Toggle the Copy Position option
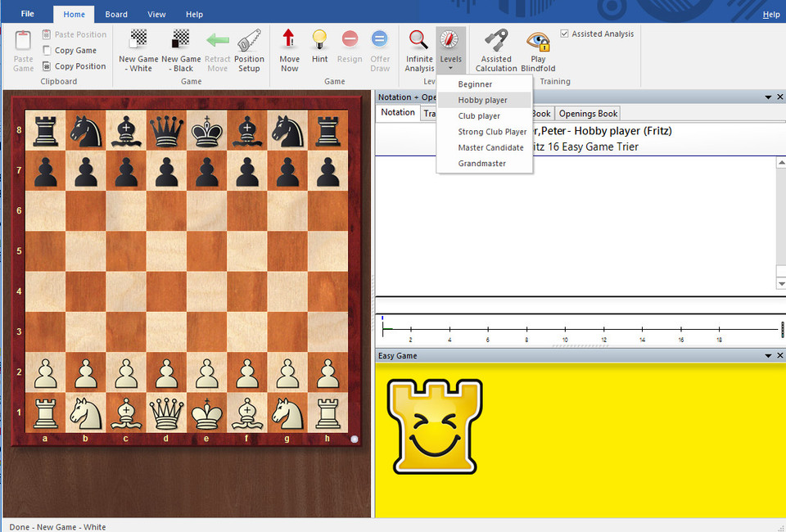 click(47, 65)
